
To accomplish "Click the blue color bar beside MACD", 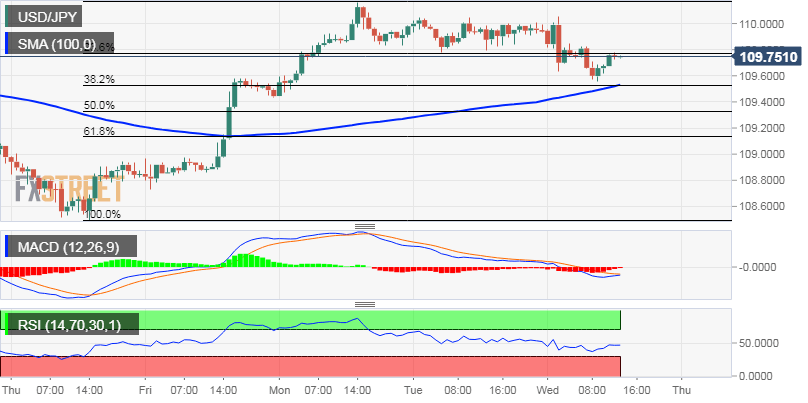I will [x=8, y=246].
